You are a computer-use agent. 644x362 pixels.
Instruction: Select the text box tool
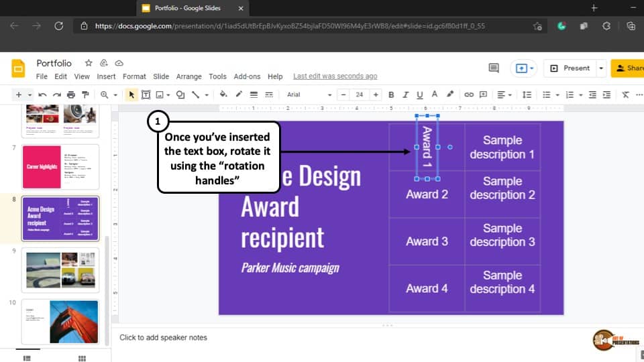tap(146, 95)
